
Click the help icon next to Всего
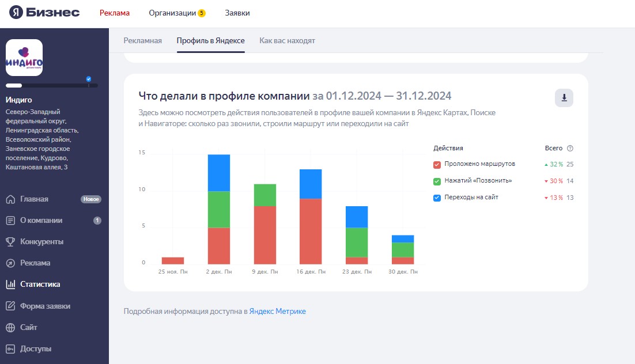570,148
